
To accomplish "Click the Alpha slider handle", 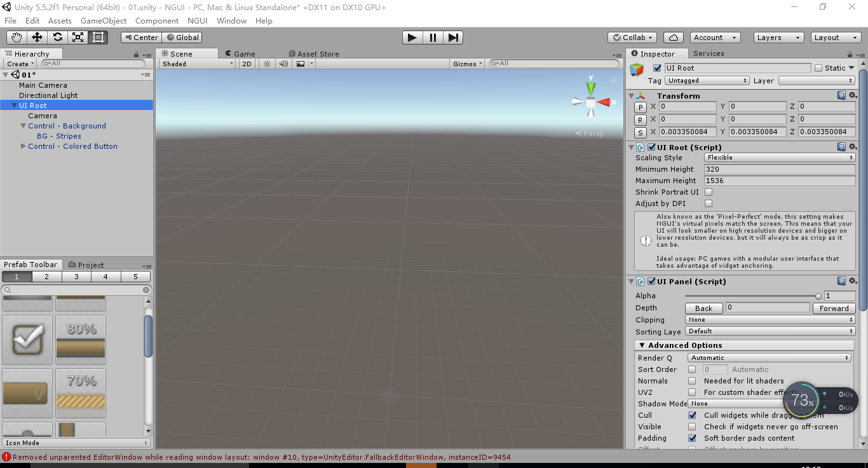I will (818, 296).
